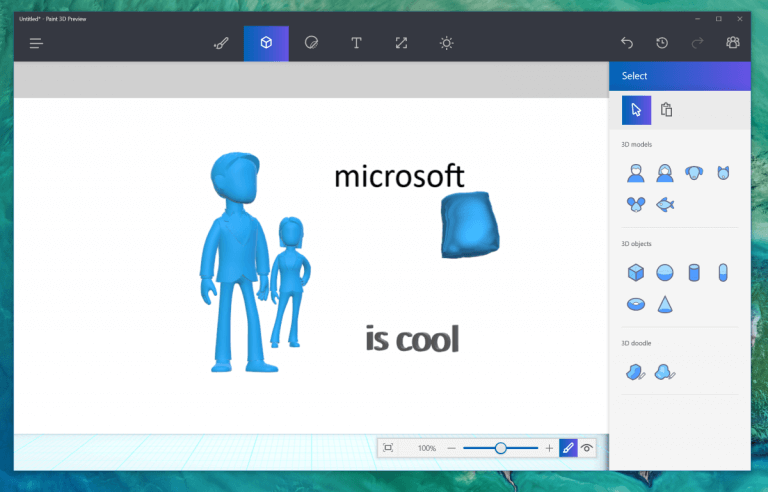Click the zoom slider handle
Image resolution: width=768 pixels, height=492 pixels.
point(500,448)
